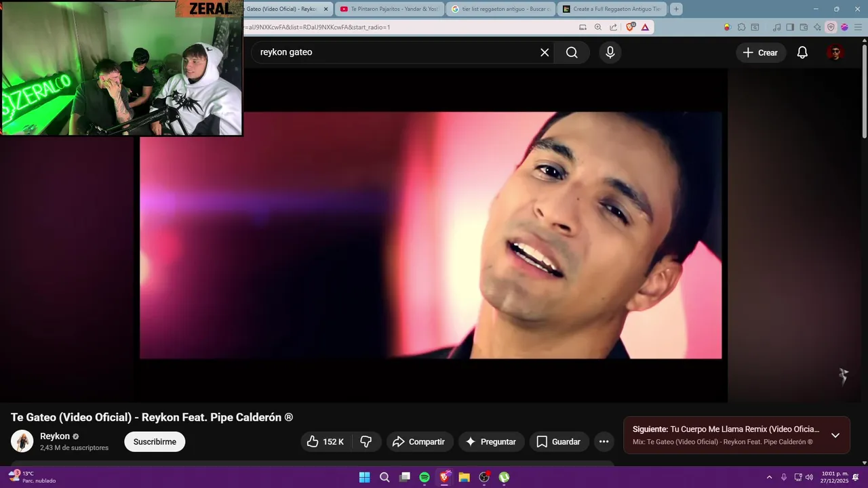
Task: Subscribe to Reykon with Suscribirme
Action: [x=155, y=442]
